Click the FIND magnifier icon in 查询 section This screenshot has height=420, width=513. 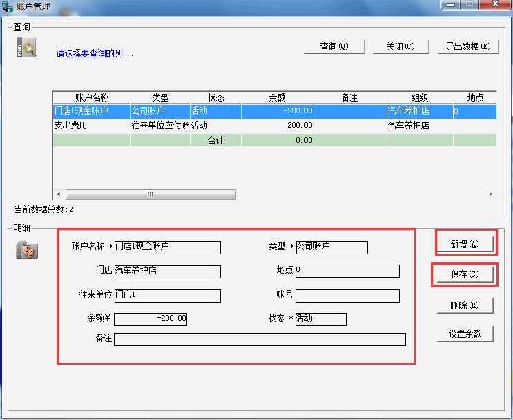point(26,48)
